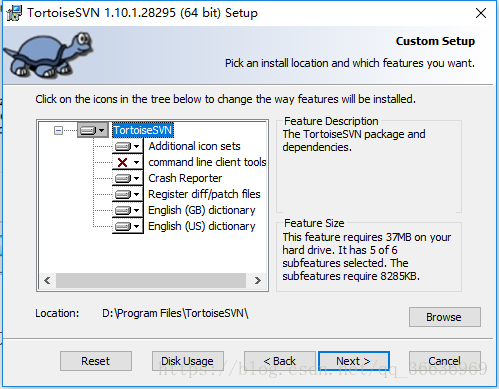Click the Reset button
The width and height of the screenshot is (499, 389).
[96, 361]
